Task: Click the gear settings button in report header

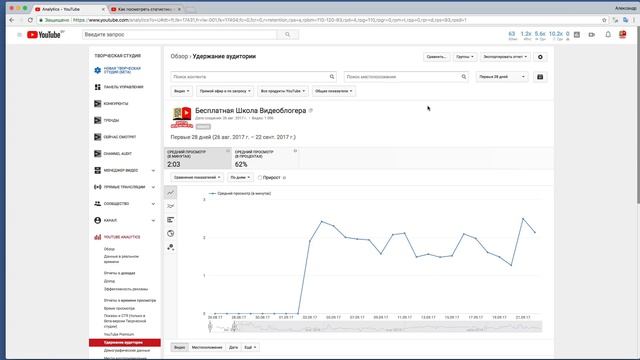Action: pos(540,57)
